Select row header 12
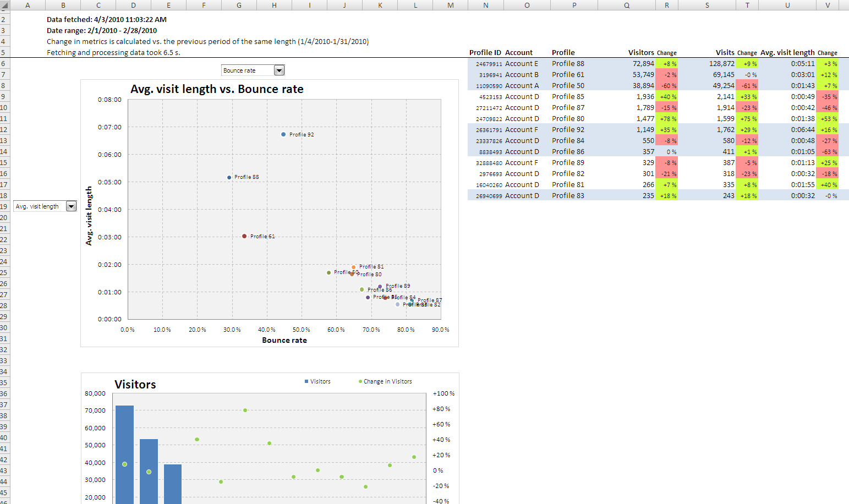This screenshot has height=504, width=849. 4,129
